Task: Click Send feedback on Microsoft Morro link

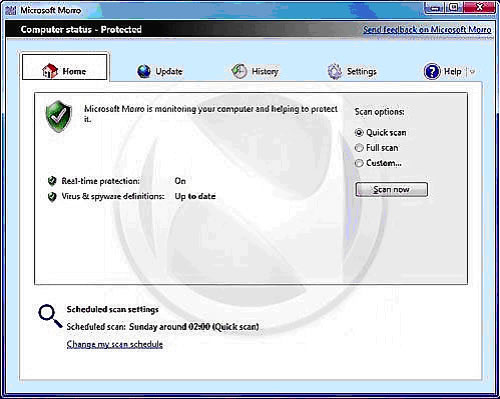Action: [x=427, y=30]
